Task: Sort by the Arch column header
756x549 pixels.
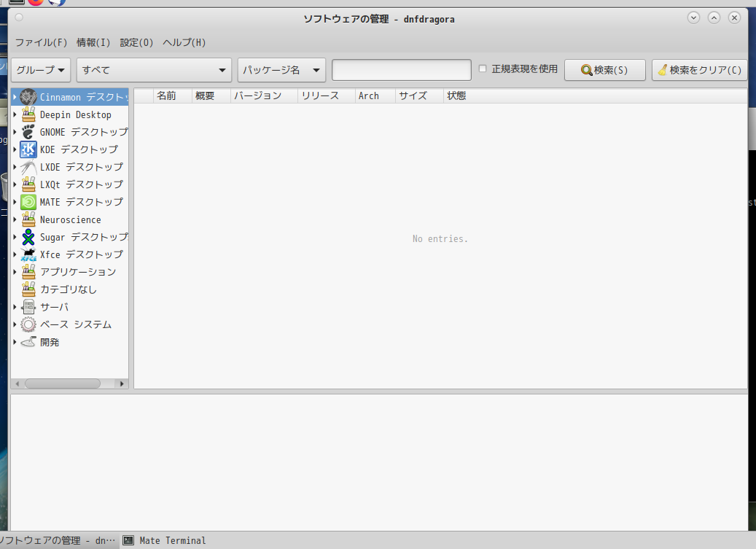Action: 375,96
